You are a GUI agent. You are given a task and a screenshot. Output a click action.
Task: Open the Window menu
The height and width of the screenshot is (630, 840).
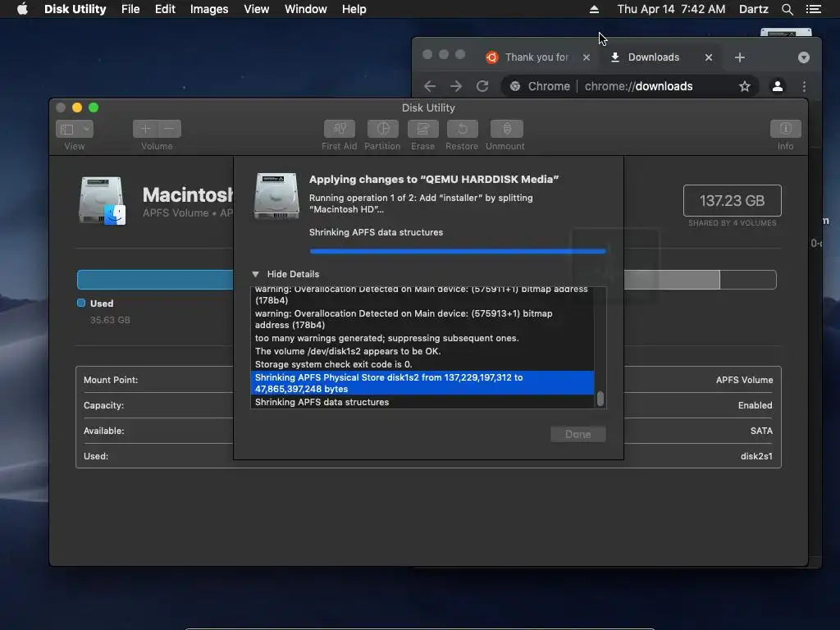tap(305, 9)
